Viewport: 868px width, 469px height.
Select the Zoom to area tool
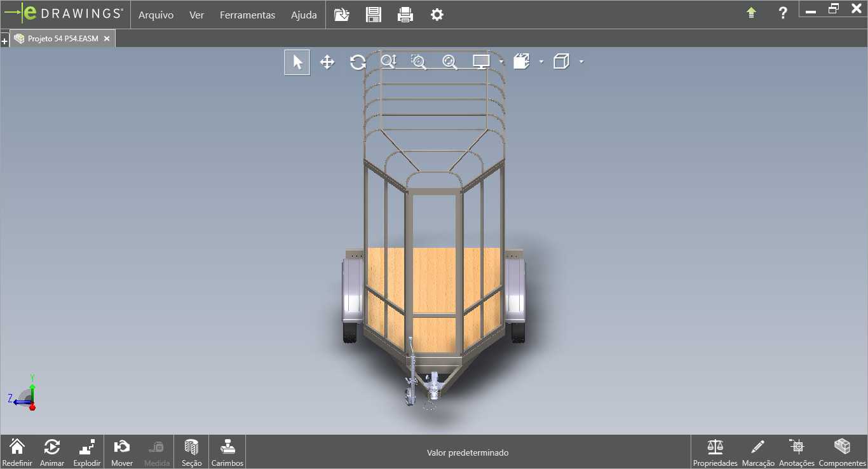pyautogui.click(x=419, y=62)
